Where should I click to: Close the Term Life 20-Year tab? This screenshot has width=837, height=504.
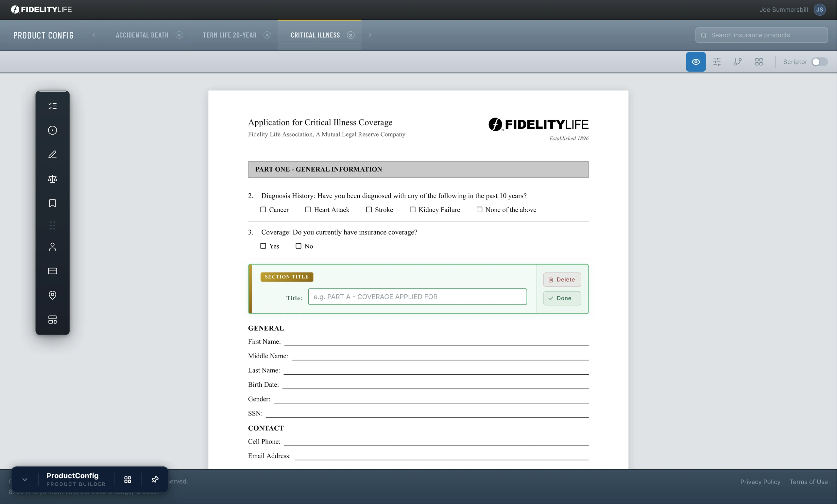(267, 35)
